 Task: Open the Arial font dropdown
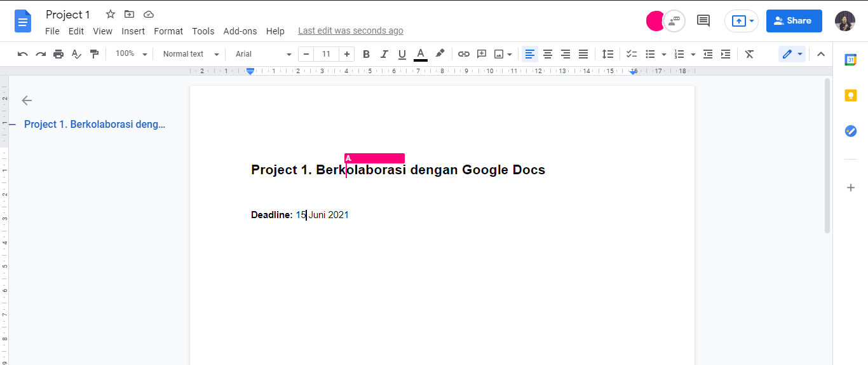coord(263,54)
